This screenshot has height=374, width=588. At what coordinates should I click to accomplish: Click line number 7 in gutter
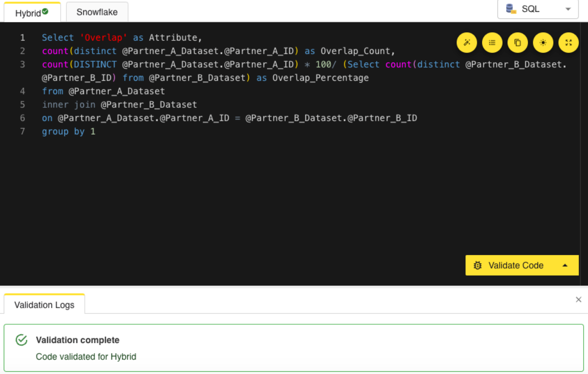click(23, 131)
